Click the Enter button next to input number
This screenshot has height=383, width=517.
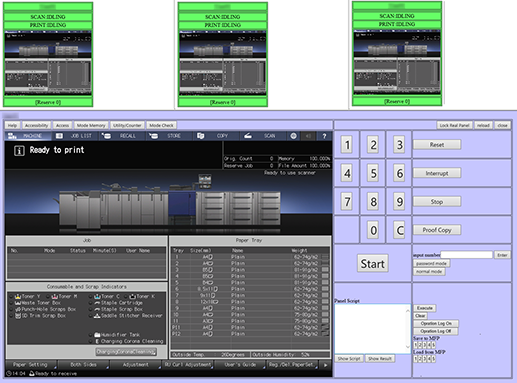[x=502, y=255]
